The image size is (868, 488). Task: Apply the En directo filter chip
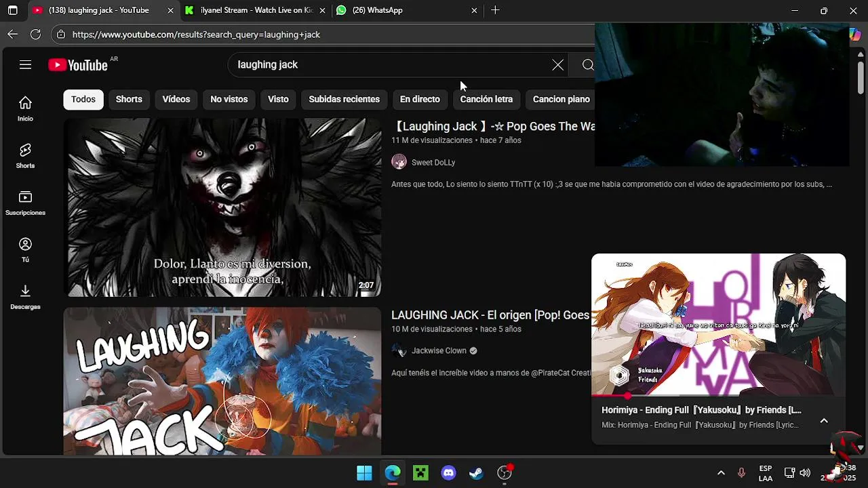pyautogui.click(x=420, y=99)
